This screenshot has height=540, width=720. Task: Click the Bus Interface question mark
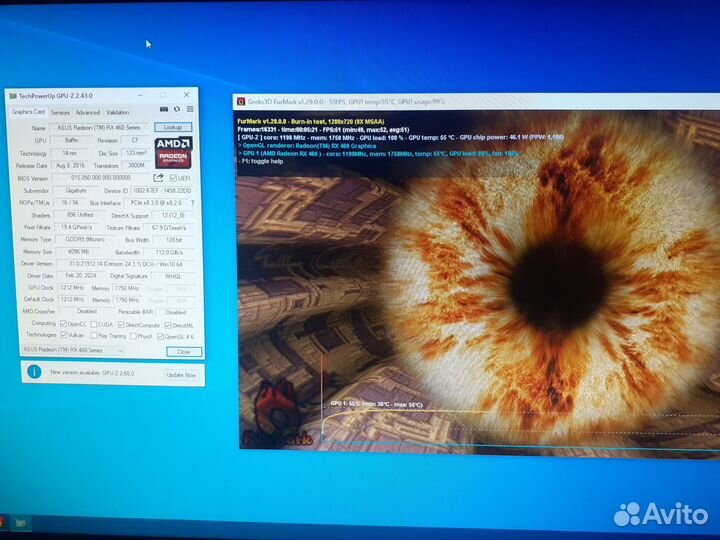(x=192, y=203)
